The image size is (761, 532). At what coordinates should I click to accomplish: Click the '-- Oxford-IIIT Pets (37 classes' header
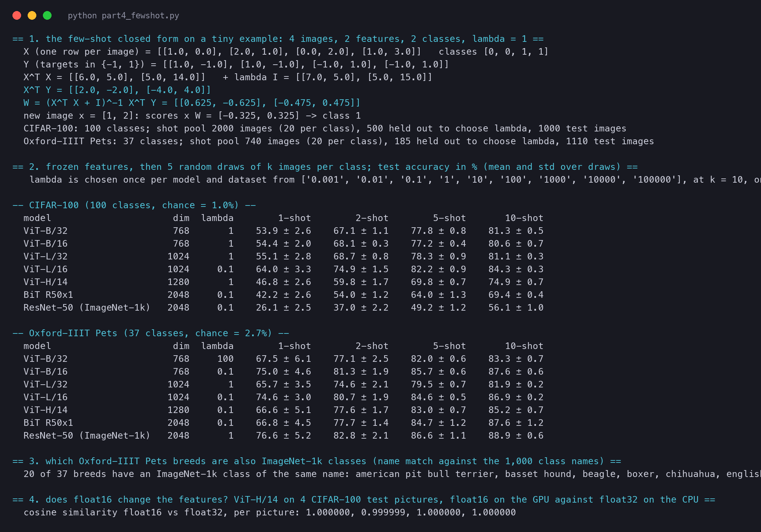coord(151,333)
